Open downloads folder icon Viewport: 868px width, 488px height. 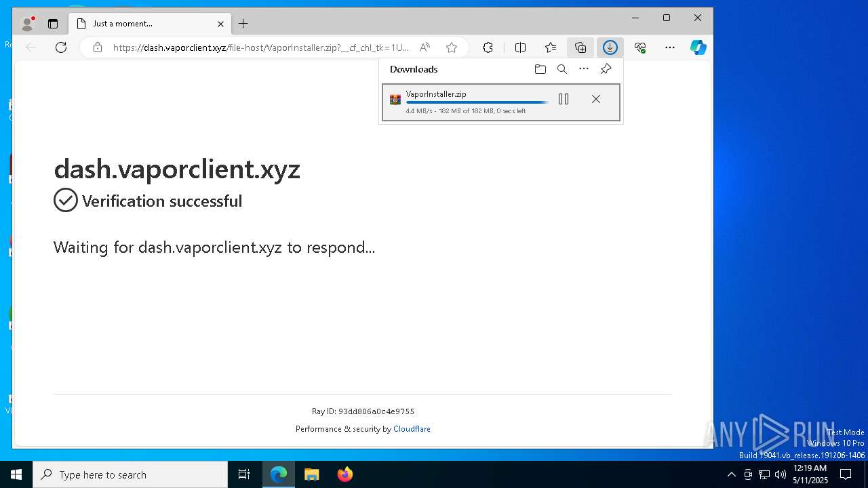click(x=540, y=69)
